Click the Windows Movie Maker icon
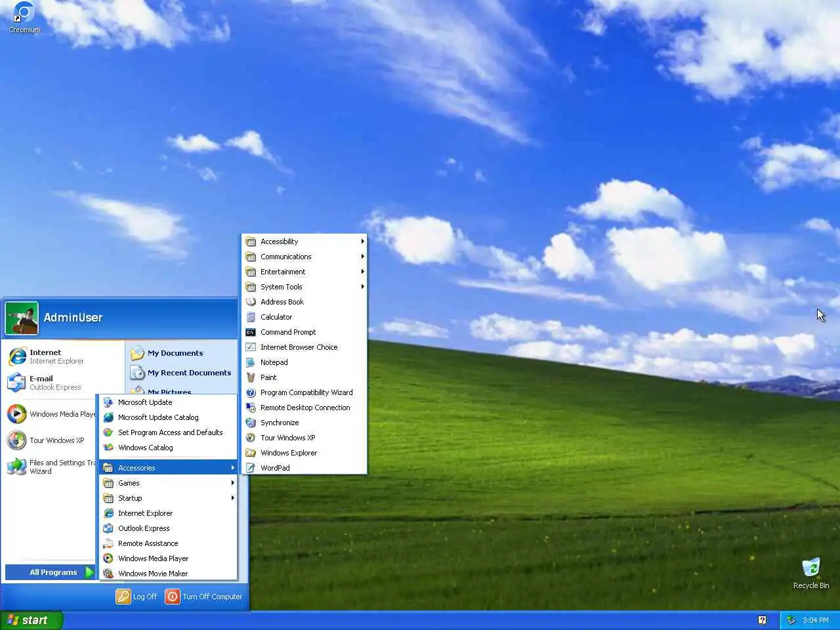 pyautogui.click(x=108, y=574)
